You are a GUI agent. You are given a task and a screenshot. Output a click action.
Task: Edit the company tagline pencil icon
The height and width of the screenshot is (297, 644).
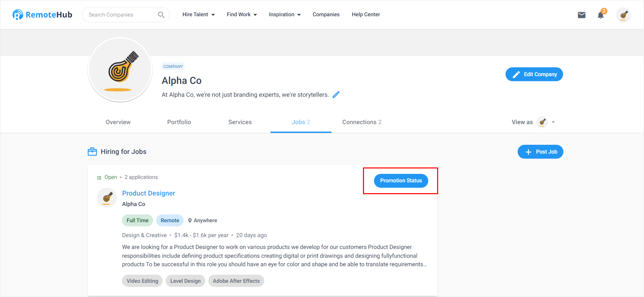tap(336, 95)
